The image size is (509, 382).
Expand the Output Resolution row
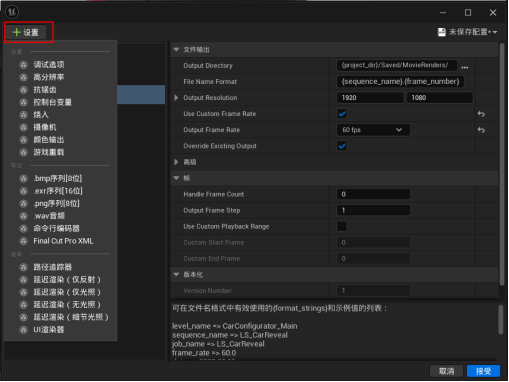(x=176, y=98)
